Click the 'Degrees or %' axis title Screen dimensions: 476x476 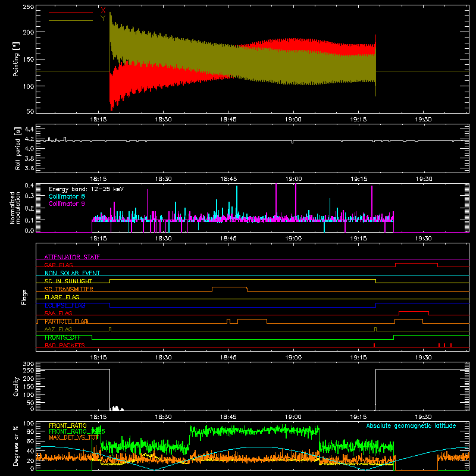(16, 446)
